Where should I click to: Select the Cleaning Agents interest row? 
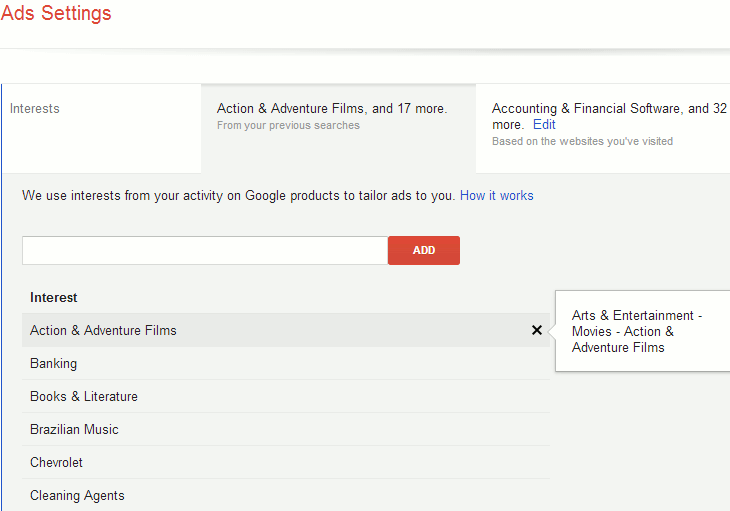coord(286,495)
